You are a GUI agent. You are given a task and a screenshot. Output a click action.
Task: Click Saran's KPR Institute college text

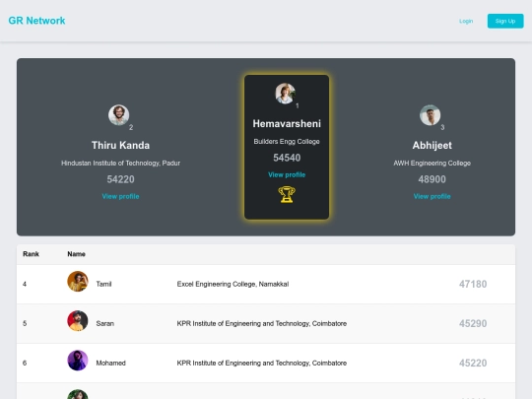click(262, 323)
